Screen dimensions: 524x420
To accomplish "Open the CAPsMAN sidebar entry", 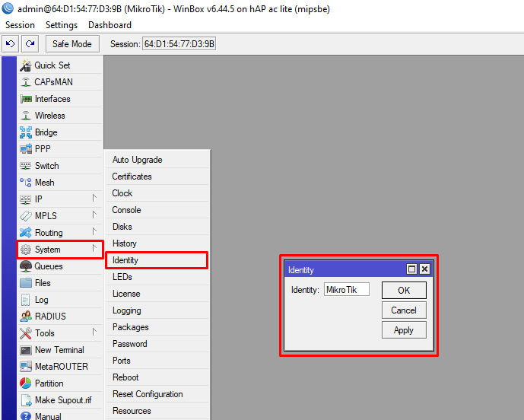I will 53,82.
